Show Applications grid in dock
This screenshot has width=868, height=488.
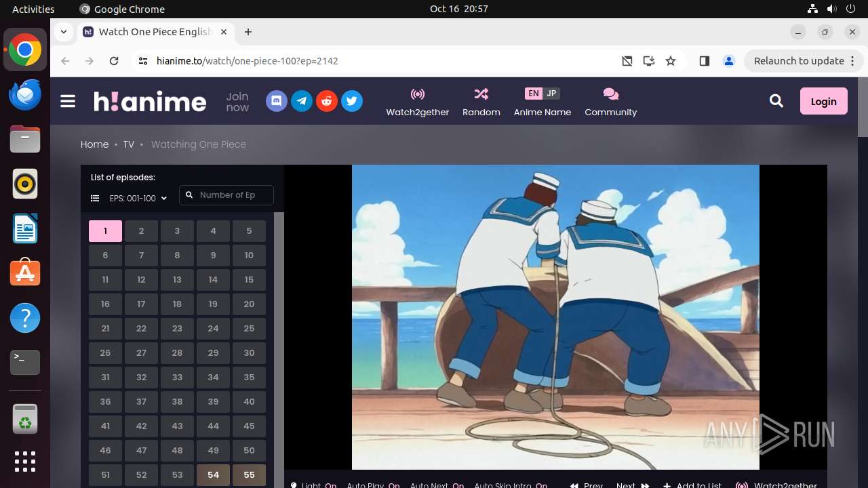[x=25, y=462]
